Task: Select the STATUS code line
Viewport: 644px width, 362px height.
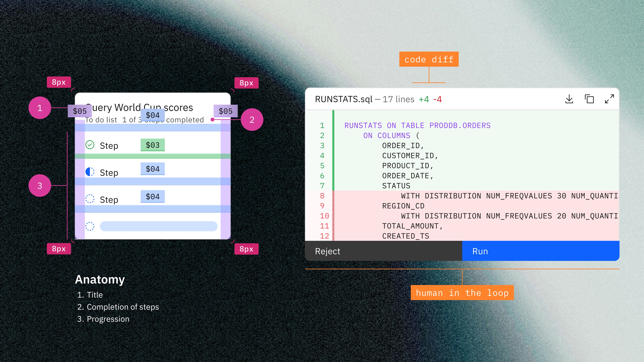Action: point(396,186)
